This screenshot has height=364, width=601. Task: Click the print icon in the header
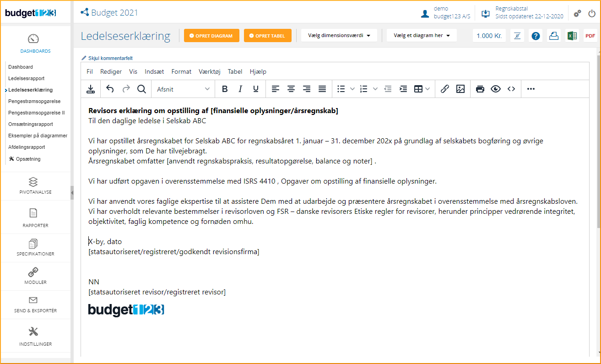point(554,36)
